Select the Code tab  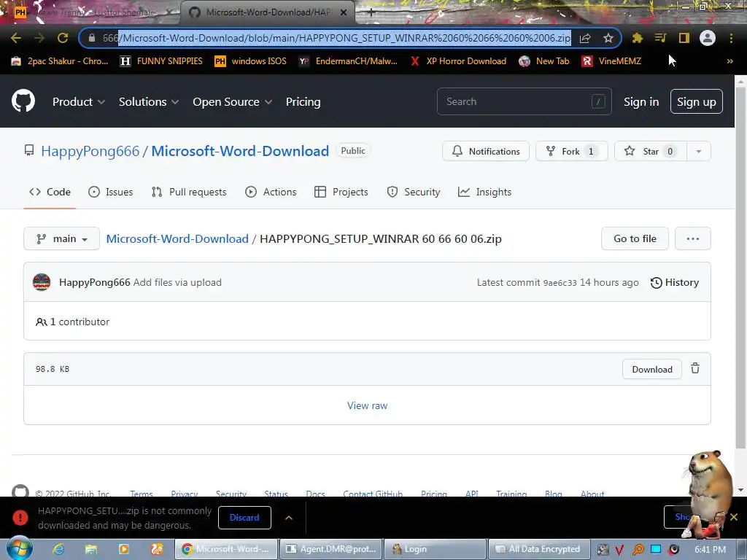(50, 192)
